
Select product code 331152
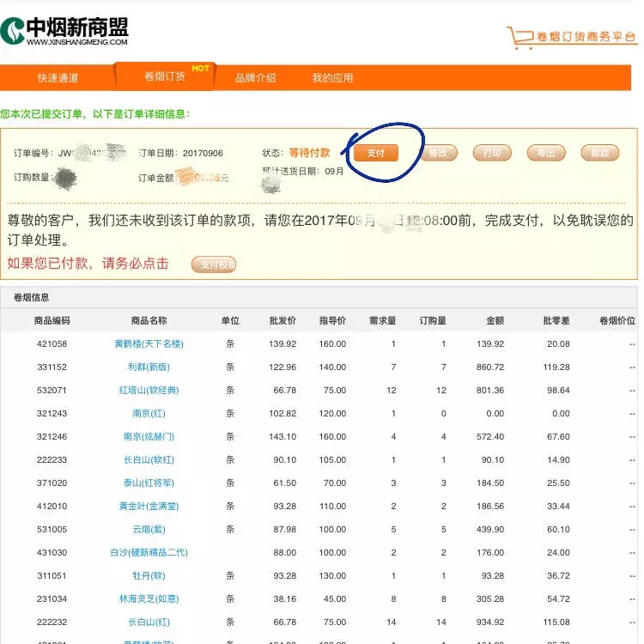tap(52, 367)
